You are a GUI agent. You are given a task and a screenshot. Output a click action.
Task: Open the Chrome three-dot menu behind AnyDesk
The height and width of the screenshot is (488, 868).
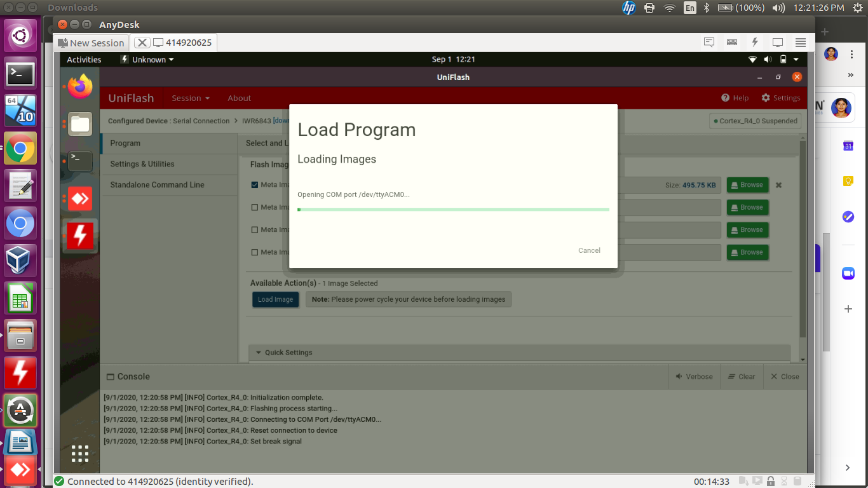(851, 53)
